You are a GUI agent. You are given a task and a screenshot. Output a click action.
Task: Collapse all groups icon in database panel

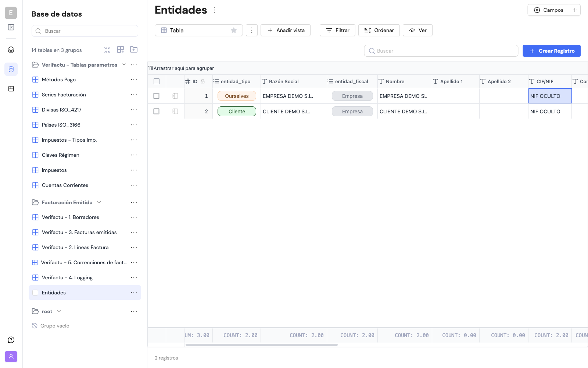(x=107, y=50)
